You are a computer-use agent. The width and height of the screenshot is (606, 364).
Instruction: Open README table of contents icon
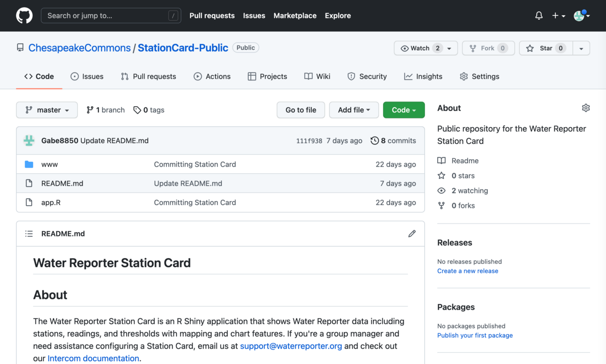pyautogui.click(x=29, y=234)
